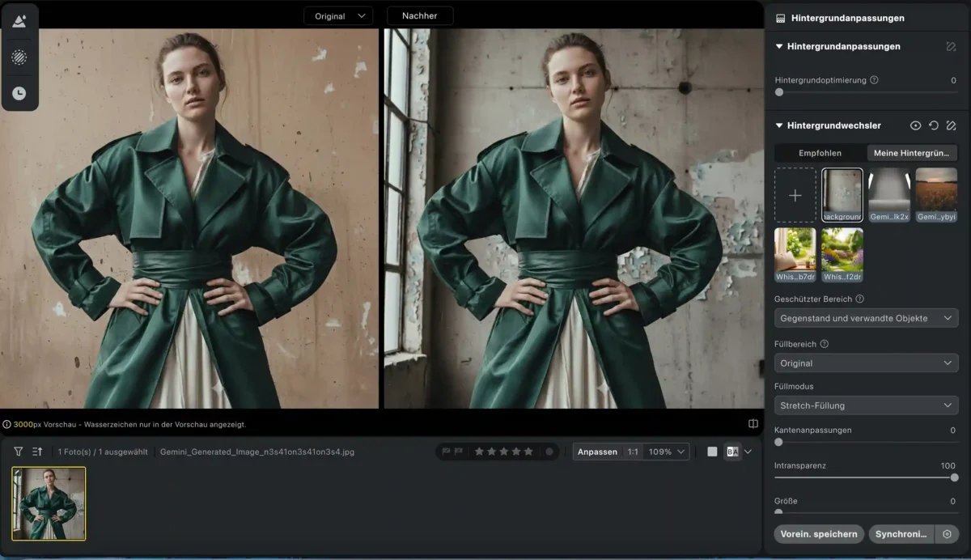The height and width of the screenshot is (560, 971).
Task: Open the Füllmodus Stretch-Füllung dropdown
Action: click(x=866, y=405)
